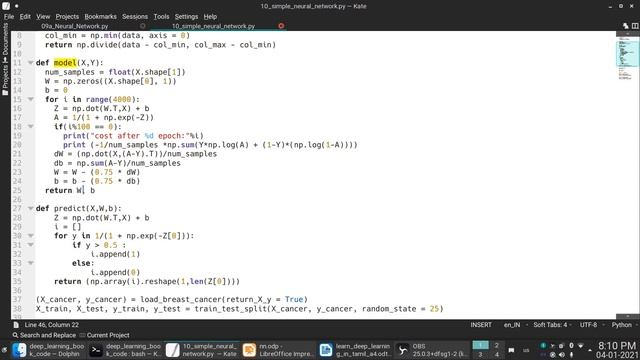Click the split view icon in the tab bar

635,26
